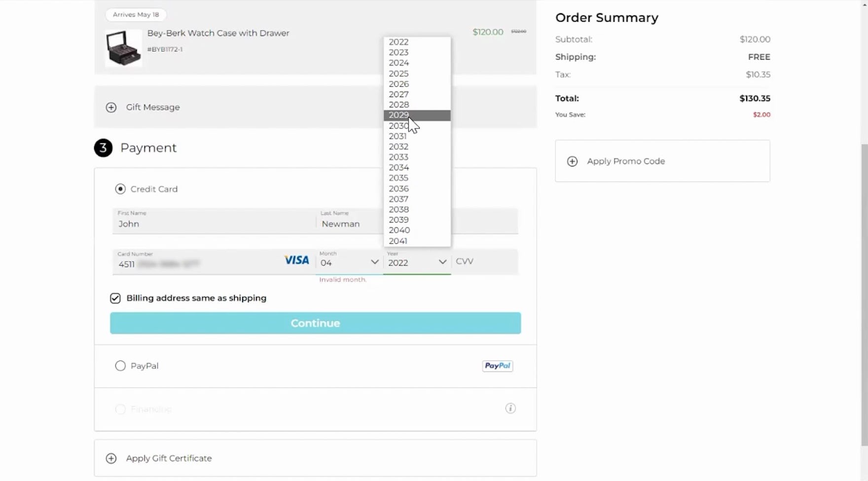The height and width of the screenshot is (481, 868).
Task: Select the PayPal payment option
Action: click(120, 366)
